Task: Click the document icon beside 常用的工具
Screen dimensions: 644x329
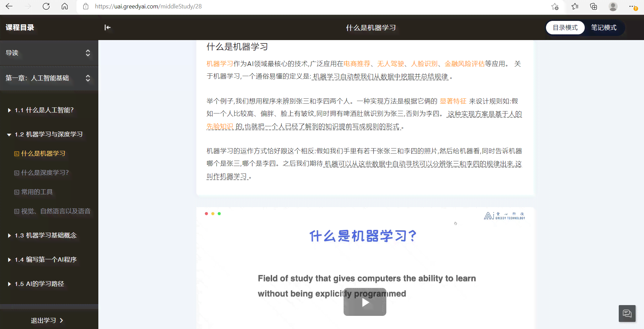Action: (x=17, y=192)
